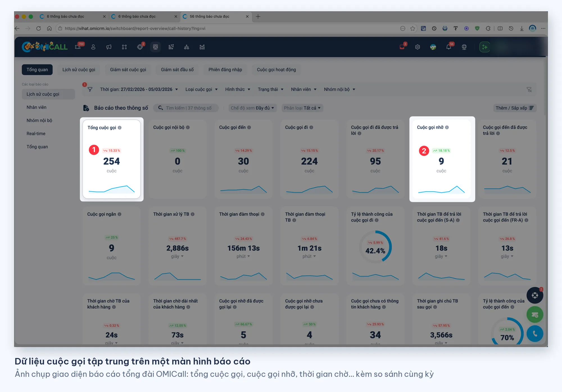
Task: Clear filters using the crossed funnel icon
Action: 529,89
